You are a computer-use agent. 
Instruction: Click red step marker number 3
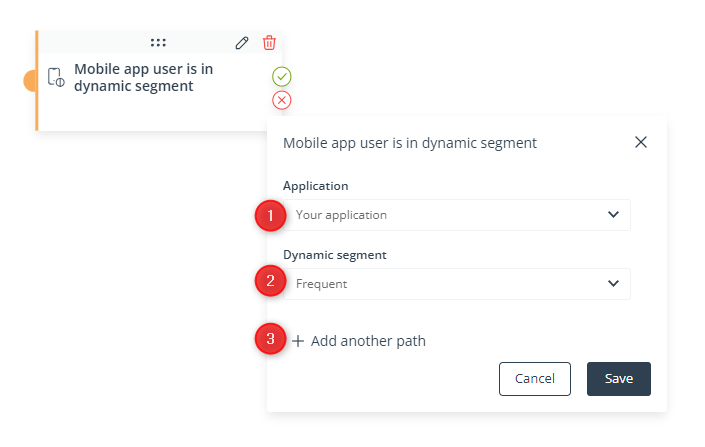point(270,339)
